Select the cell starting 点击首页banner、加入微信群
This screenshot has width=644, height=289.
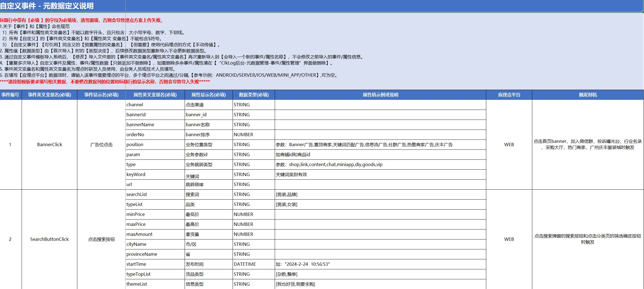[588, 144]
